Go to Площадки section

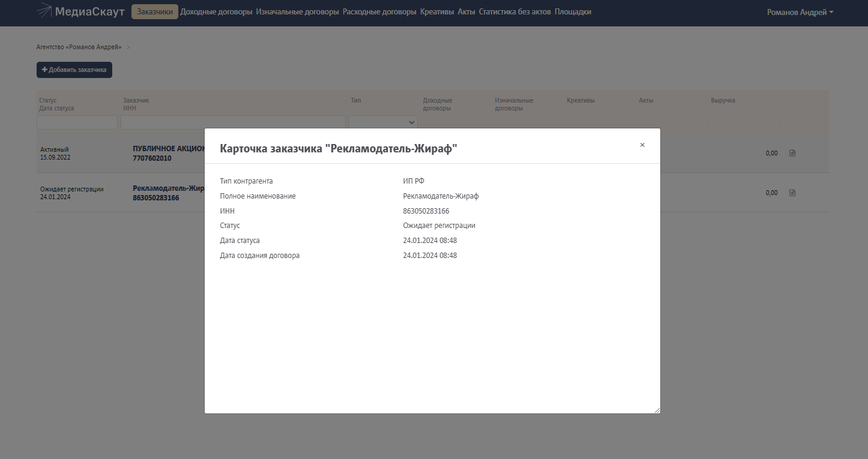click(573, 12)
